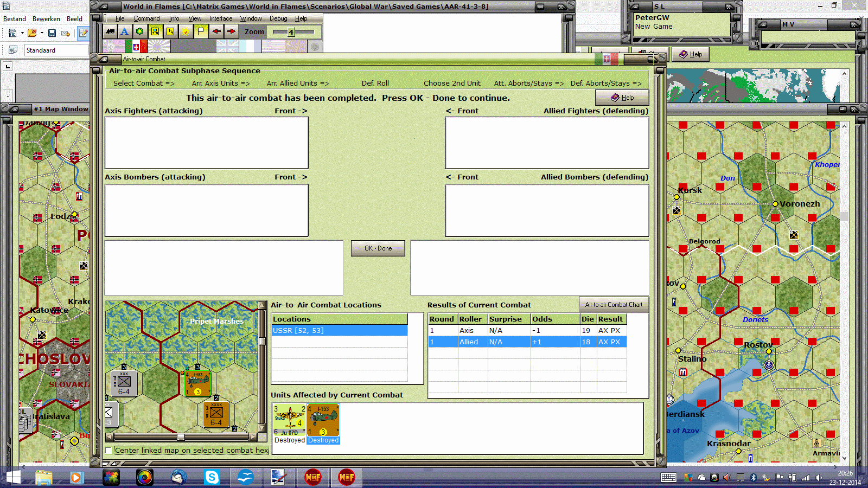Click the Locations column header
This screenshot has height=488, width=868.
pyautogui.click(x=339, y=319)
